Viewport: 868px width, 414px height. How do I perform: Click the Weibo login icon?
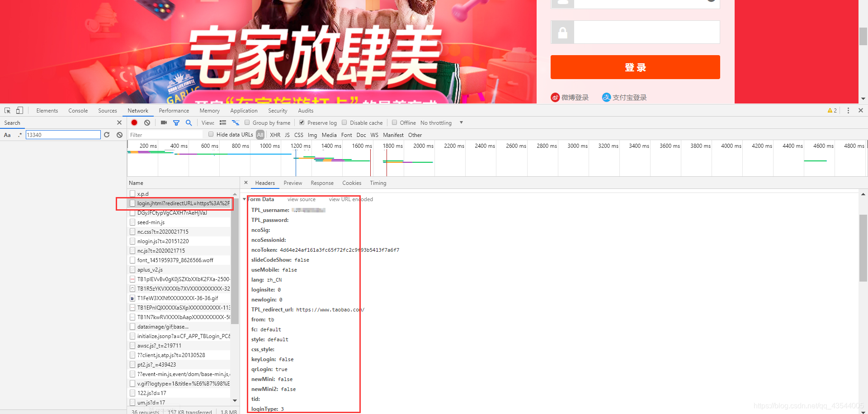(x=555, y=97)
